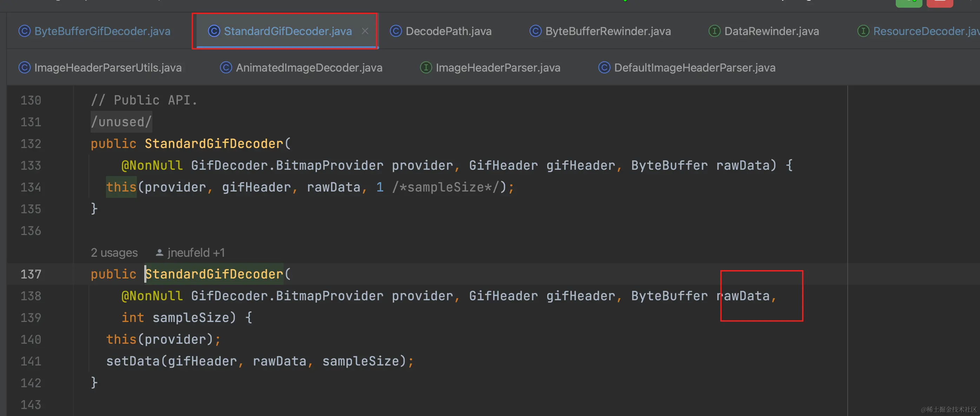Click the red button at top right
Screen dimensions: 980x416
(x=939, y=3)
